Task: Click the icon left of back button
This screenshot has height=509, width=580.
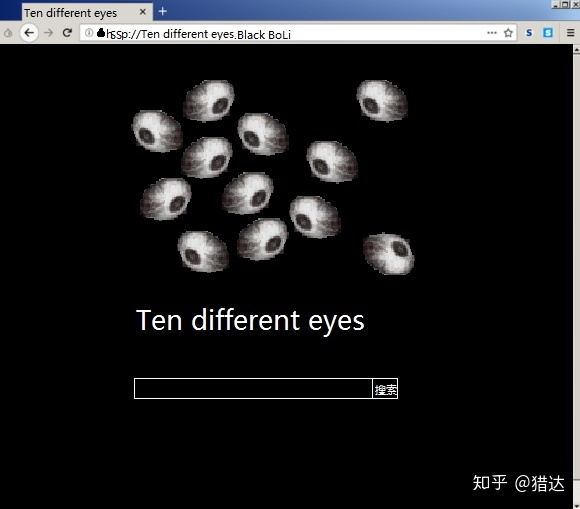Action: [8, 33]
